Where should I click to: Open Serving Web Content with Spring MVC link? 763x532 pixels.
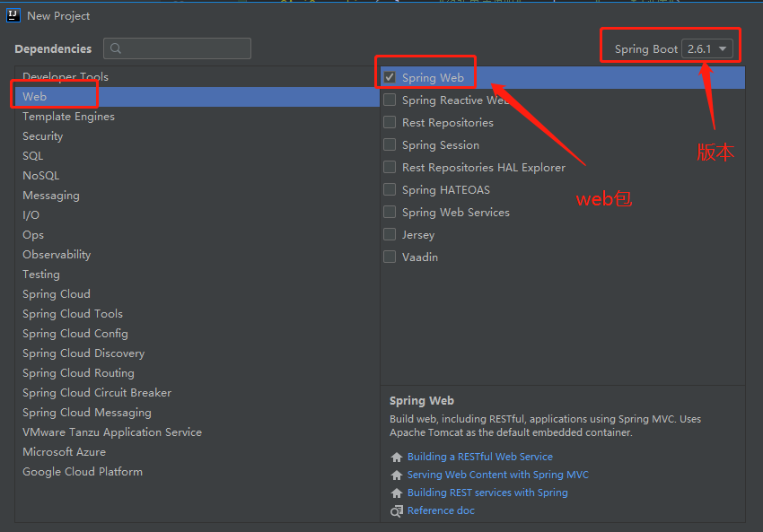point(498,475)
